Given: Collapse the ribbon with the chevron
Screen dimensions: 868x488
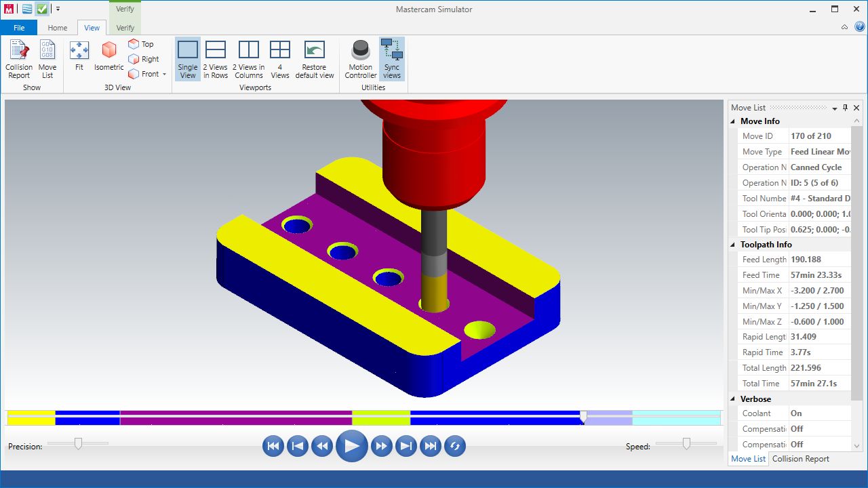Looking at the screenshot, I should [x=845, y=27].
